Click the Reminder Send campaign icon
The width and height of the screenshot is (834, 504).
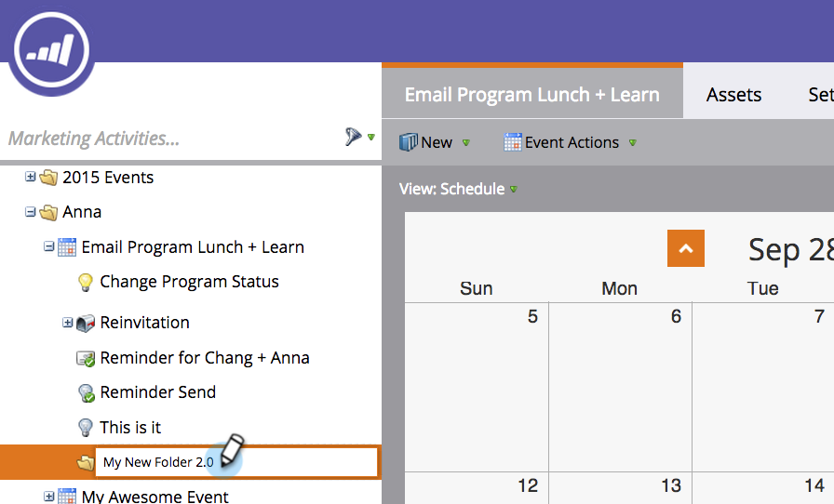pos(86,392)
